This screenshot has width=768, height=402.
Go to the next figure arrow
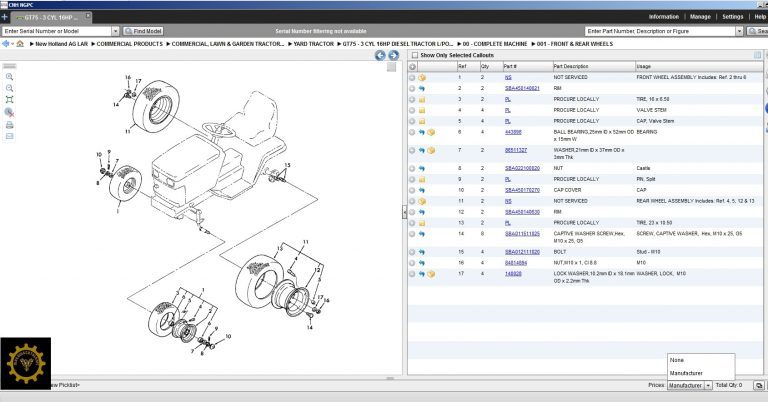(393, 55)
